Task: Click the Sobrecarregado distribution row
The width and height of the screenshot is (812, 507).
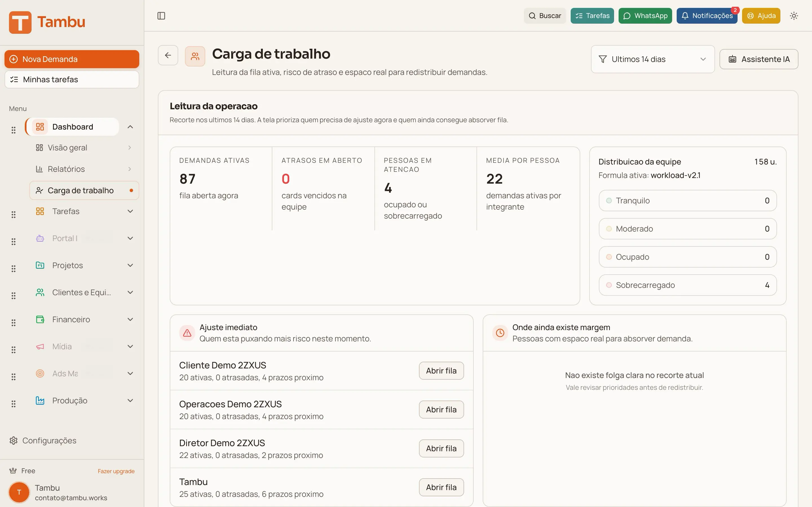Action: [x=687, y=285]
